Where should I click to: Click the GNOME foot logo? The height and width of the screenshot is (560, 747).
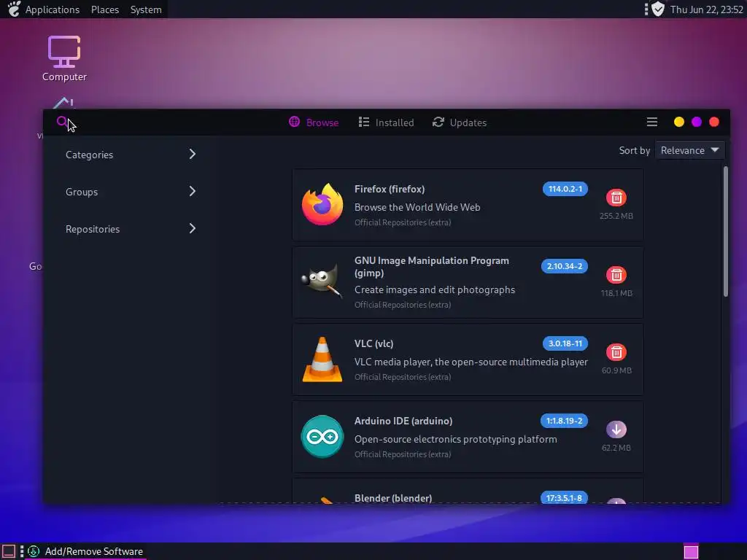[x=14, y=9]
